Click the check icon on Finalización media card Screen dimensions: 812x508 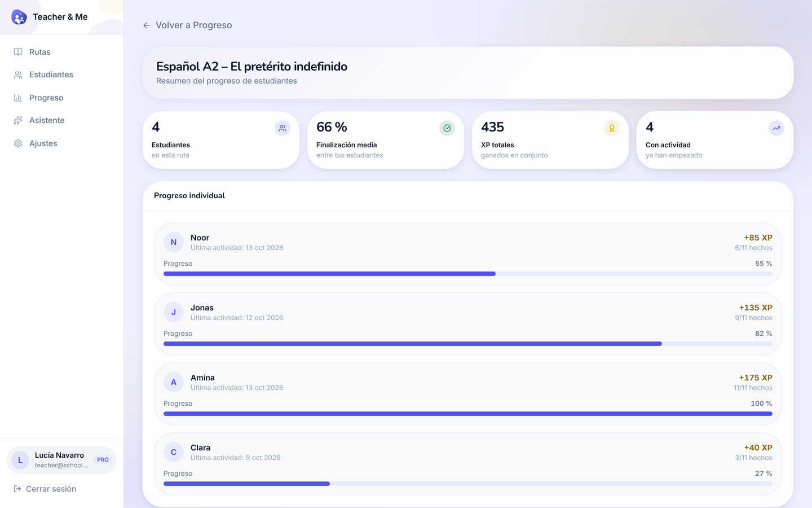[447, 128]
